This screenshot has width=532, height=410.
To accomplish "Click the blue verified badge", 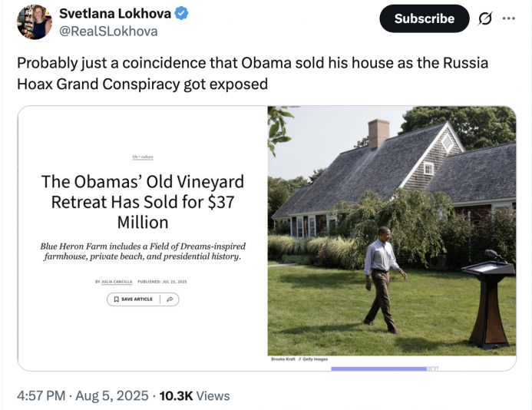I will click(181, 15).
